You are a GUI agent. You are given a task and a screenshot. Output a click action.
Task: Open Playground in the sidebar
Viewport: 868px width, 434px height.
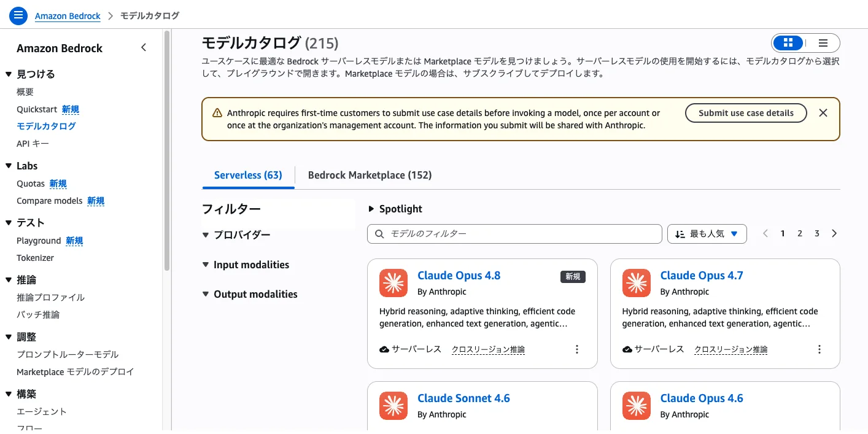pyautogui.click(x=39, y=241)
